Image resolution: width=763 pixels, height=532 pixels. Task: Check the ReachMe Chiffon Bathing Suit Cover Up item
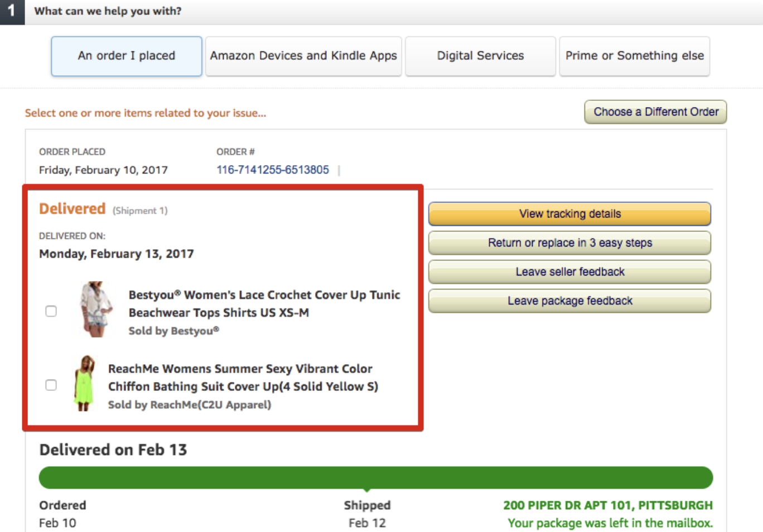coord(51,385)
